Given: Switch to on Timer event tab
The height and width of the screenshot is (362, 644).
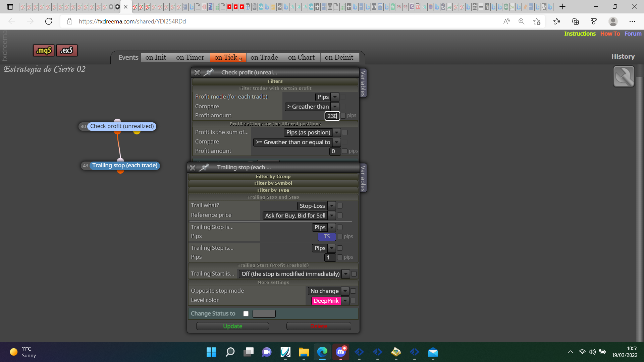Looking at the screenshot, I should click(x=191, y=57).
